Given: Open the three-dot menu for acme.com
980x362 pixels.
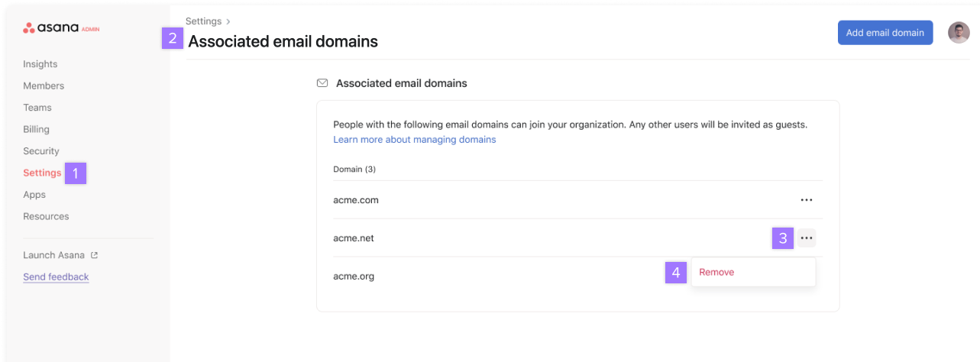Looking at the screenshot, I should tap(806, 200).
